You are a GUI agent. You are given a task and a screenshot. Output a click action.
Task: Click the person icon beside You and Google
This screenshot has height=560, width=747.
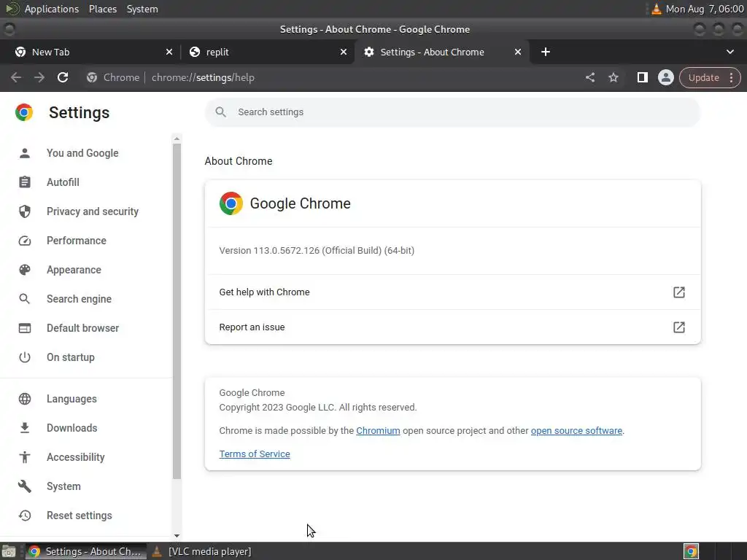coord(25,153)
